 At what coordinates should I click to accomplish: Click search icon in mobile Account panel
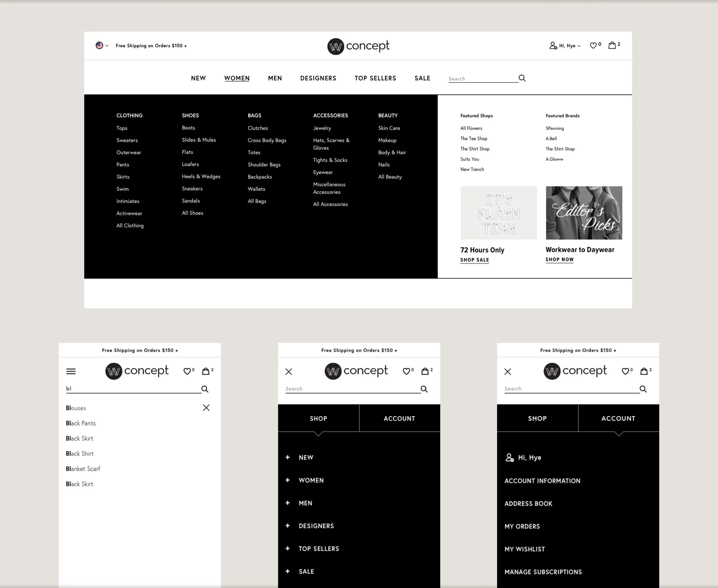(643, 389)
